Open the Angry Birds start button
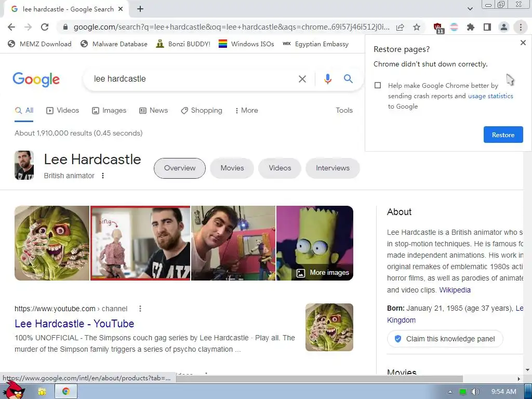Screen dimensions: 532x399 coord(15,390)
